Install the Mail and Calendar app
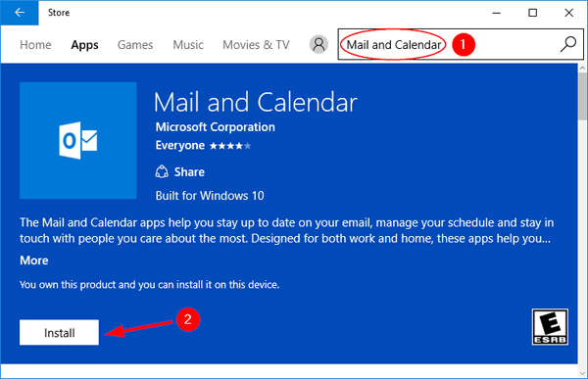 59,332
